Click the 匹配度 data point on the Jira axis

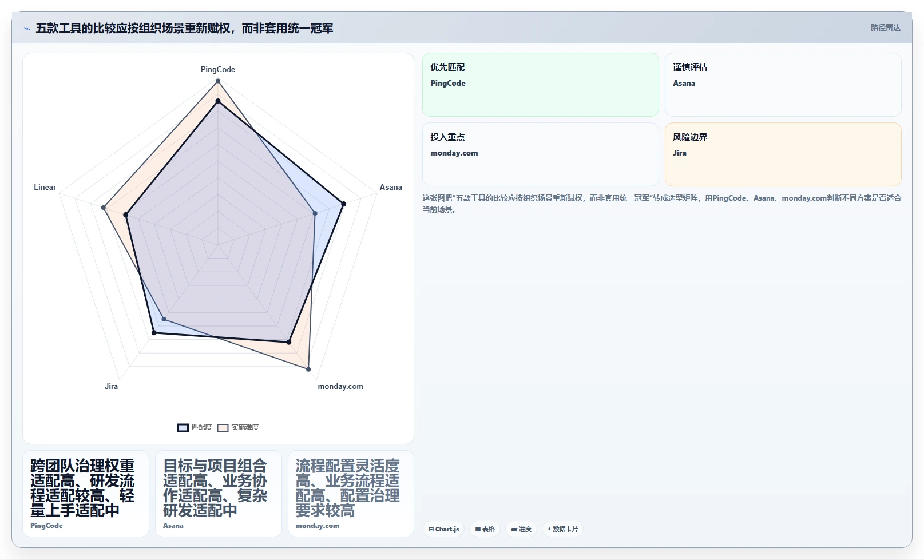click(154, 333)
